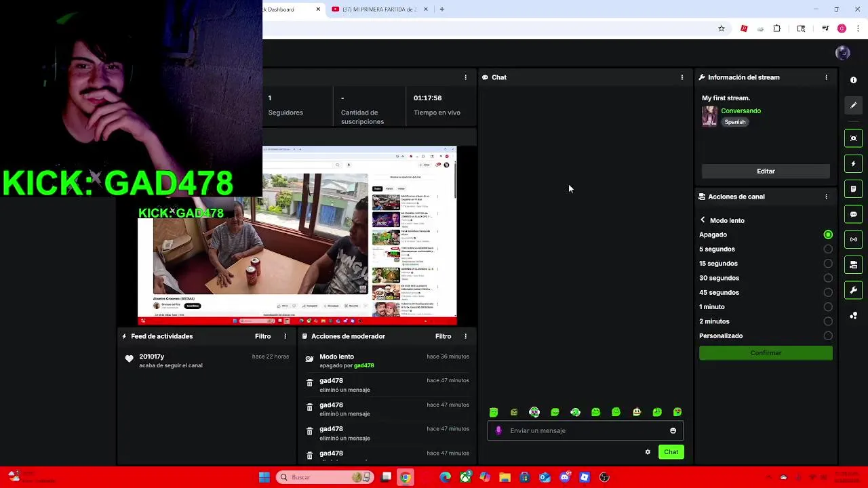The height and width of the screenshot is (488, 868).
Task: Click the Spanish language tag
Action: pos(734,122)
